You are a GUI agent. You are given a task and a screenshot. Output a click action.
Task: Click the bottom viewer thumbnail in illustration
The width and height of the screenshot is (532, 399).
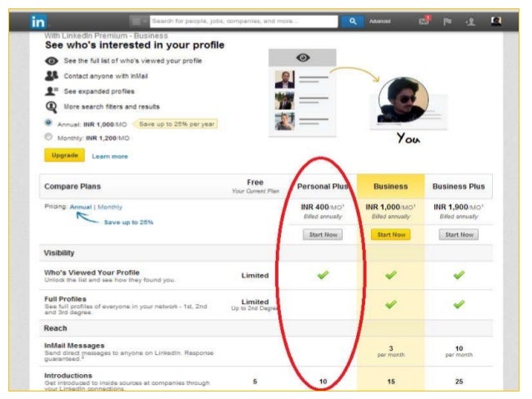tap(284, 122)
